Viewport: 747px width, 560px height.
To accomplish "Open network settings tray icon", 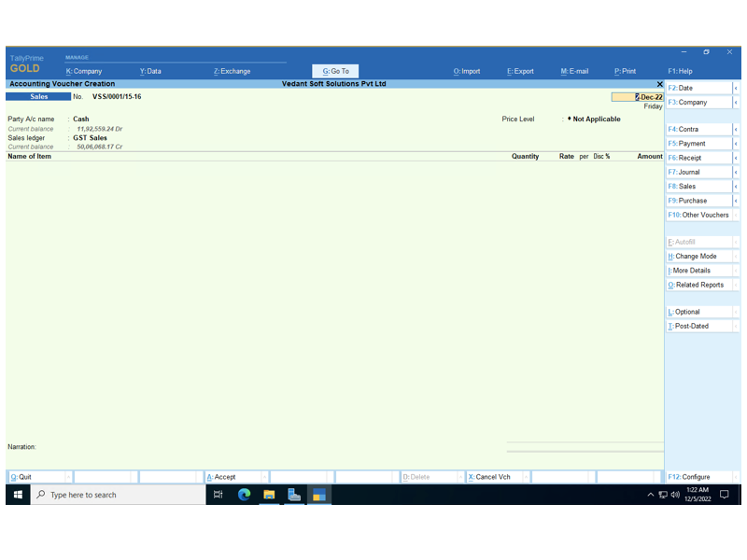I will (x=663, y=495).
